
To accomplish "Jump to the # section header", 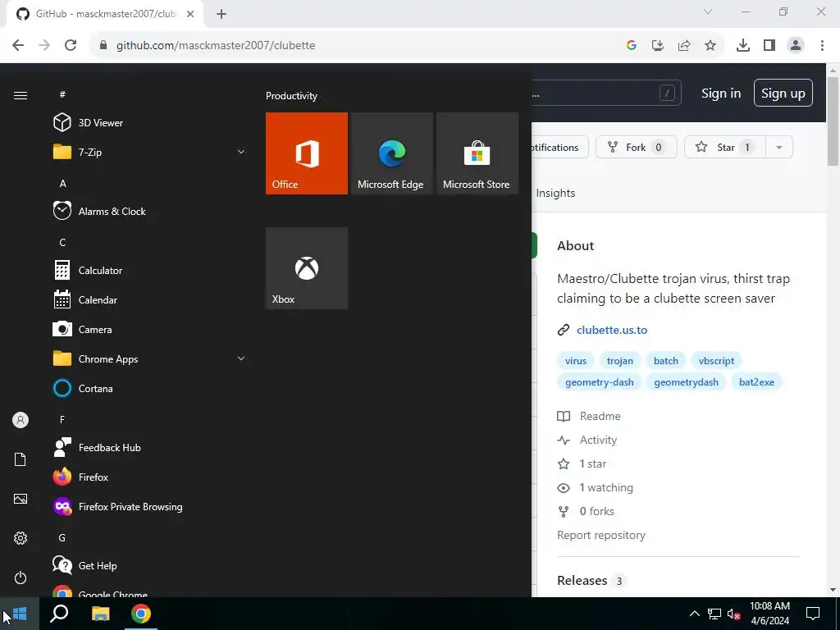I will [62, 94].
